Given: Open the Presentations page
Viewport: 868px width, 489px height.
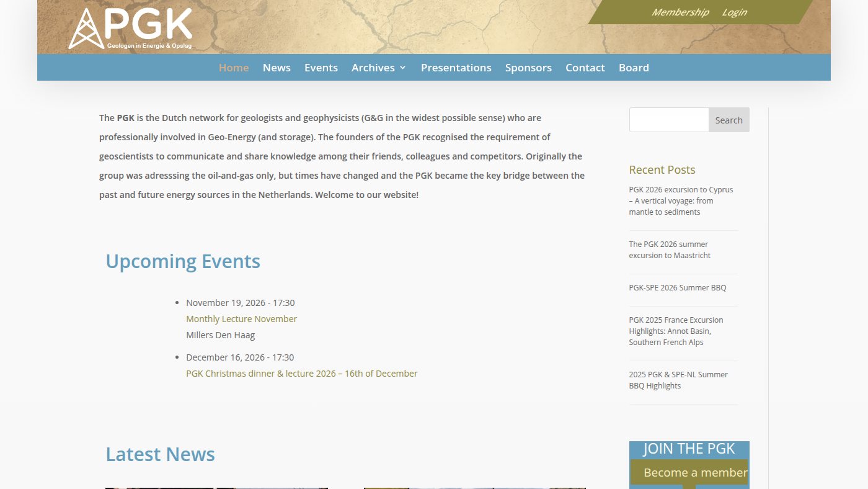Looking at the screenshot, I should (456, 68).
